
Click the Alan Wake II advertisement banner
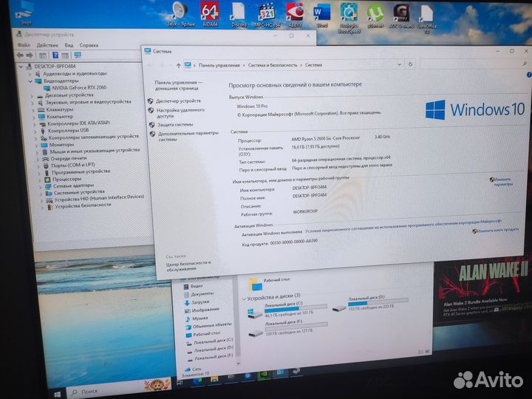[482, 291]
